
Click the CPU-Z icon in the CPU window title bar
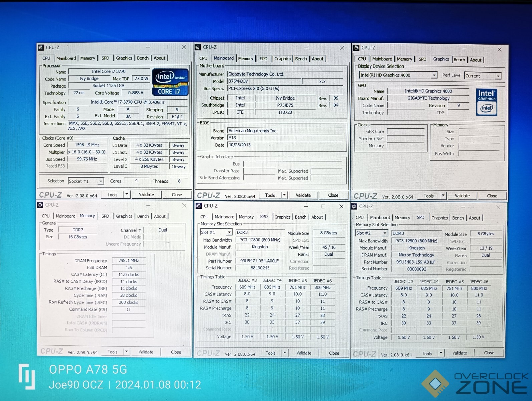[41, 48]
